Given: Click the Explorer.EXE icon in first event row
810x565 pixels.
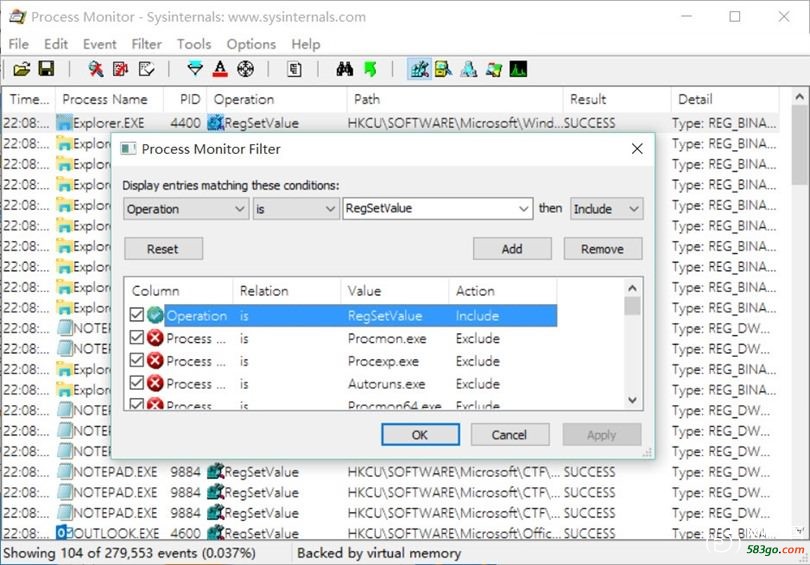Looking at the screenshot, I should 64,123.
